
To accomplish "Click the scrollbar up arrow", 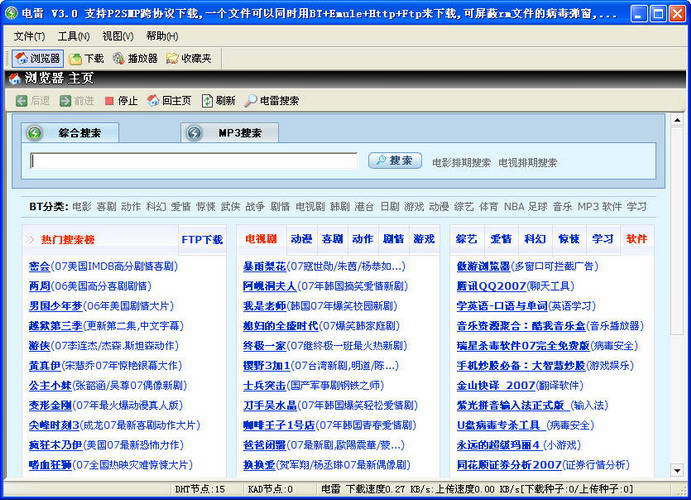I will tap(677, 120).
